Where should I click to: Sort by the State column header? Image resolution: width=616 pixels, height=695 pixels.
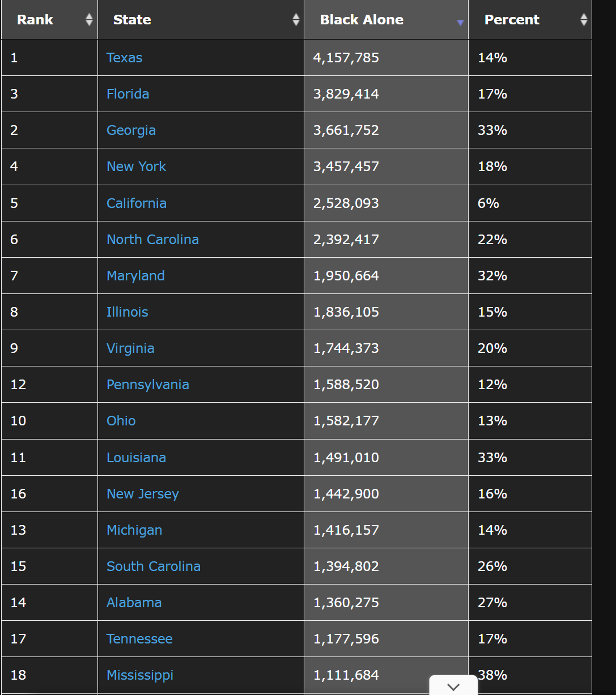132,20
